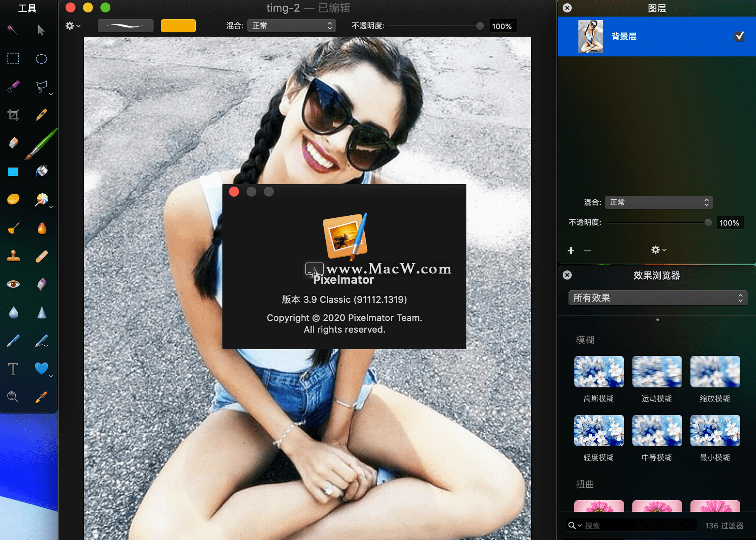Select the Magic Wand tool

13,30
